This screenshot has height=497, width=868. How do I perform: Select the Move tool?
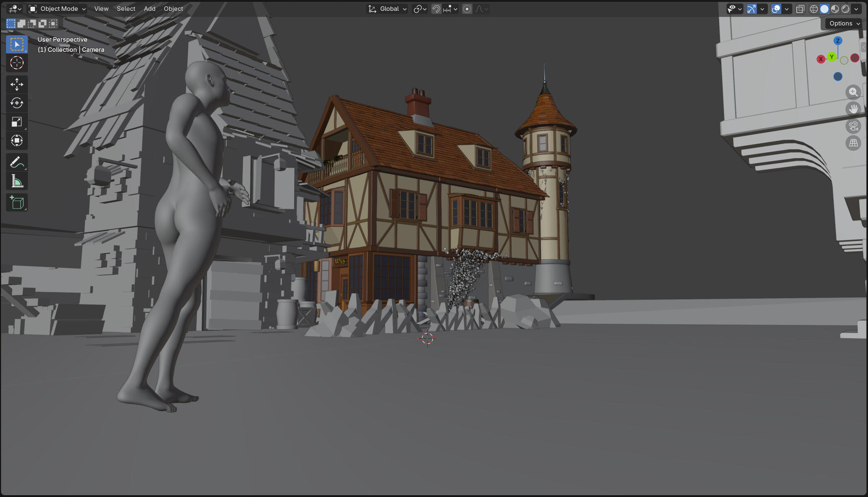pos(17,84)
